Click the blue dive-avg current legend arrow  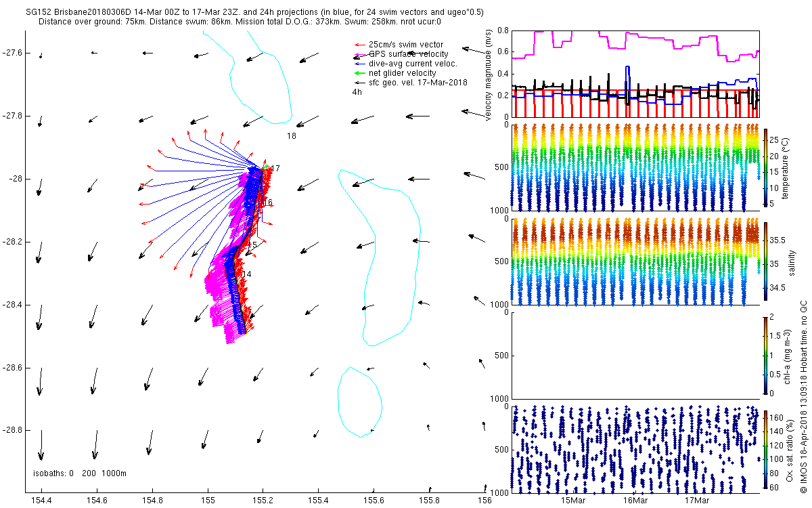click(x=361, y=64)
